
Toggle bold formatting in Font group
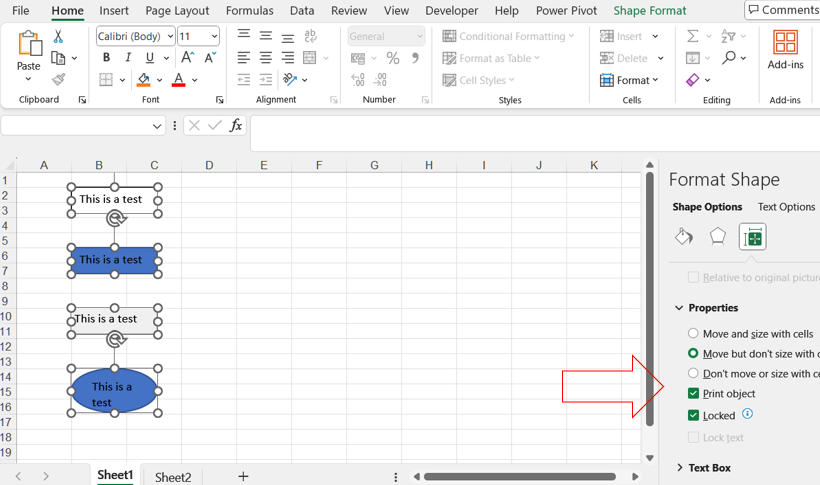click(x=106, y=58)
